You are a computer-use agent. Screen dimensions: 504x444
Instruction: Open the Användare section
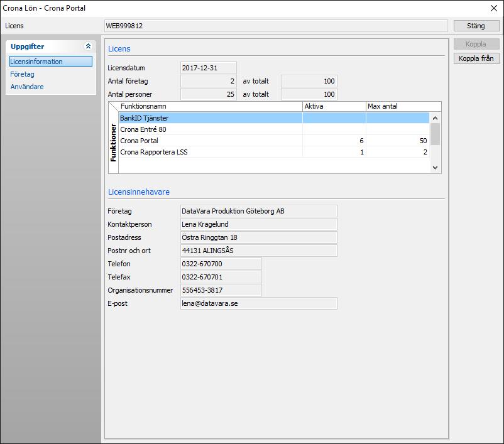pyautogui.click(x=27, y=87)
